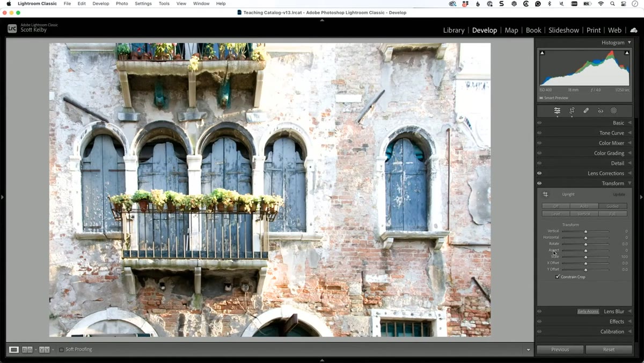Toggle Color Grading panel eye switch

coord(539,153)
